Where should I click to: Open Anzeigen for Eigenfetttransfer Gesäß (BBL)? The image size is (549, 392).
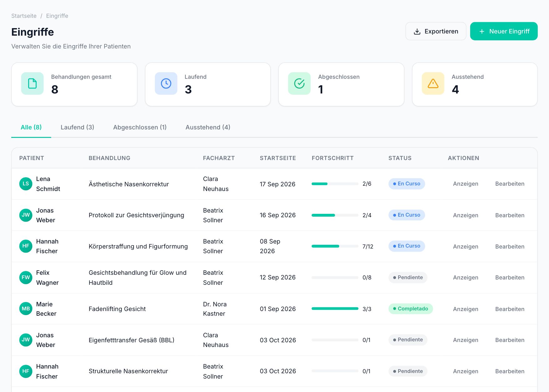pos(465,340)
